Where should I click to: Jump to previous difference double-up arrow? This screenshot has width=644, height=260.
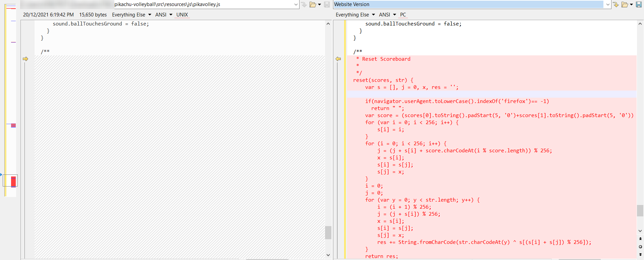pyautogui.click(x=640, y=239)
